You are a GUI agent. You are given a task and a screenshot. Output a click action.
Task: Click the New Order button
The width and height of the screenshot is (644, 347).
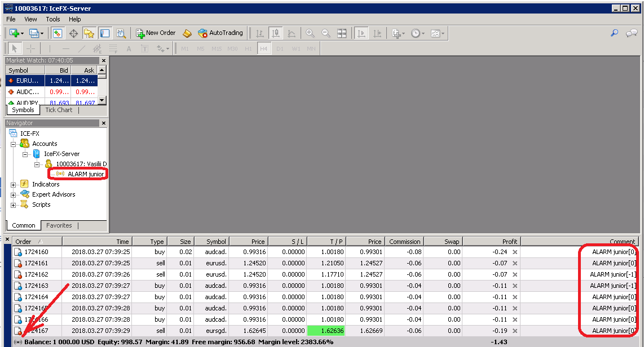(156, 33)
